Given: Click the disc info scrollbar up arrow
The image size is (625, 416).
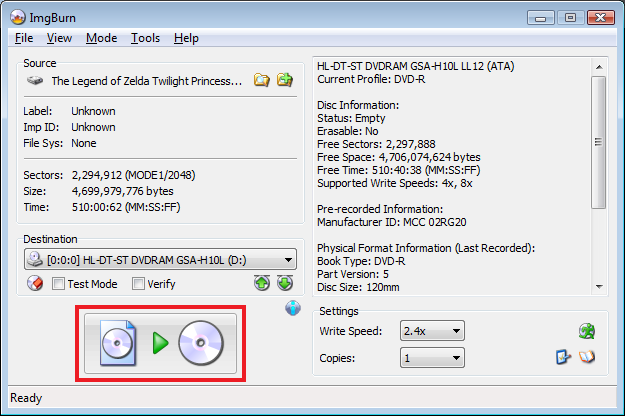Looking at the screenshot, I should [599, 67].
